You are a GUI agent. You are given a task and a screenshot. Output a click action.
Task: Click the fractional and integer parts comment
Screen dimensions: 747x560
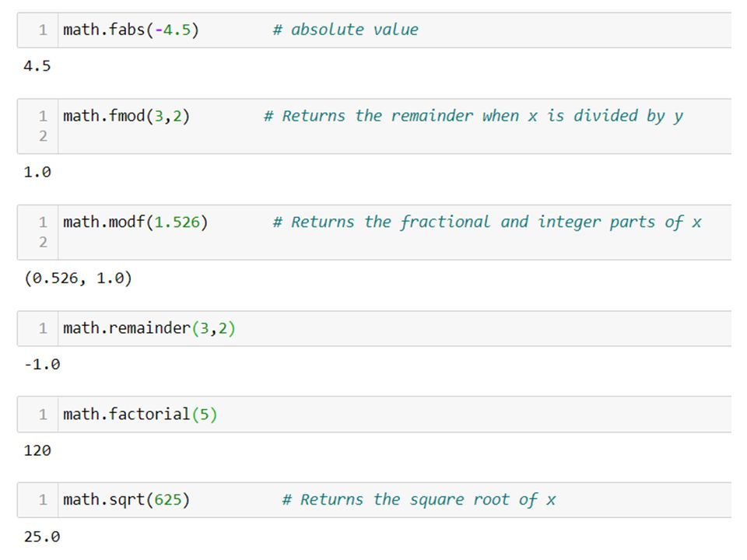coord(487,222)
